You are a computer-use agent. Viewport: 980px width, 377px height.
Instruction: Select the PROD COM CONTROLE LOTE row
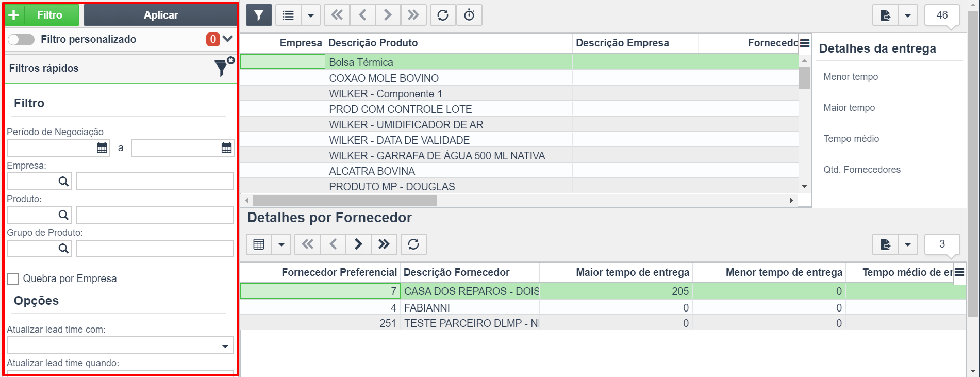[x=520, y=109]
